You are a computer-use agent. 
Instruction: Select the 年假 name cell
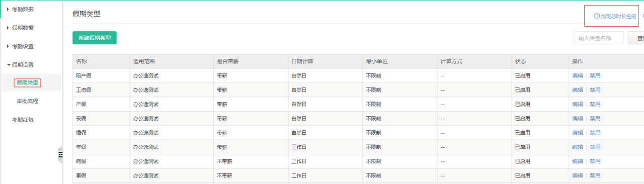coord(81,147)
